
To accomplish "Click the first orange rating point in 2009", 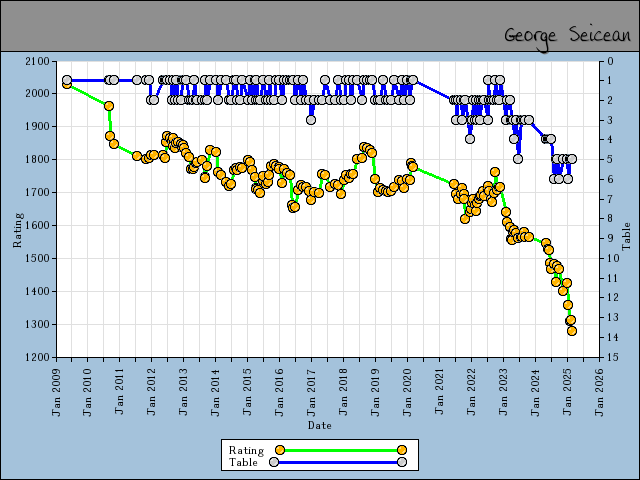I will [67, 84].
